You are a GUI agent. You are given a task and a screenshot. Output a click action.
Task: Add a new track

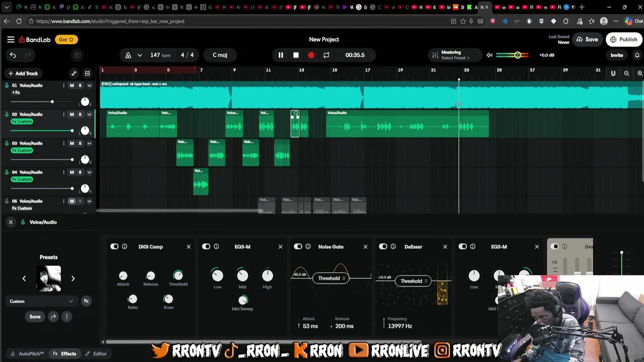click(x=23, y=73)
